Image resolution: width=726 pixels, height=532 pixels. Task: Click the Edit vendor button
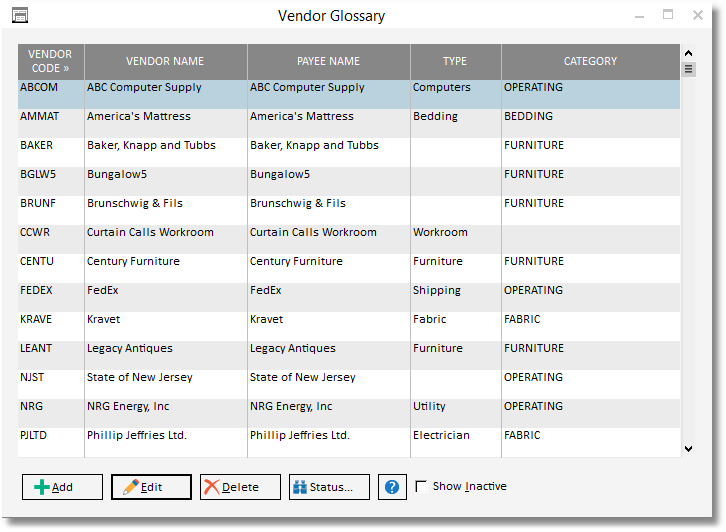[x=151, y=487]
